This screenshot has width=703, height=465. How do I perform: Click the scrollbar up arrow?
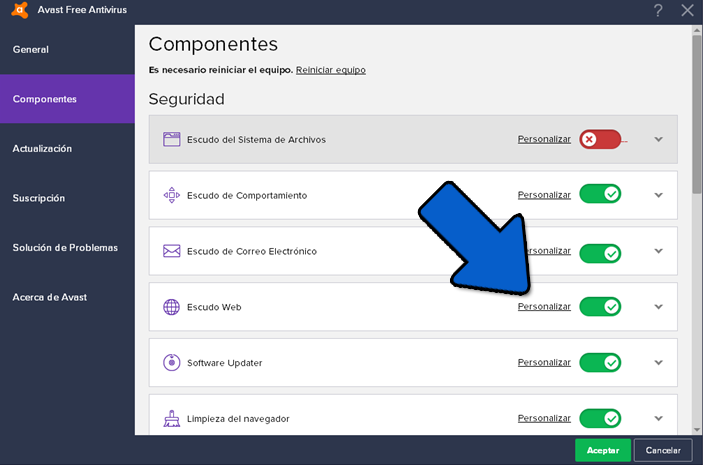697,30
